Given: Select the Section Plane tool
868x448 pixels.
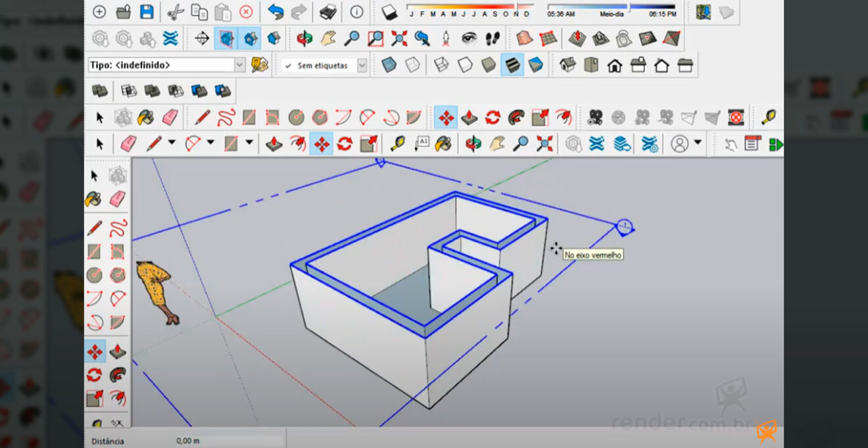Looking at the screenshot, I should pos(203,38).
